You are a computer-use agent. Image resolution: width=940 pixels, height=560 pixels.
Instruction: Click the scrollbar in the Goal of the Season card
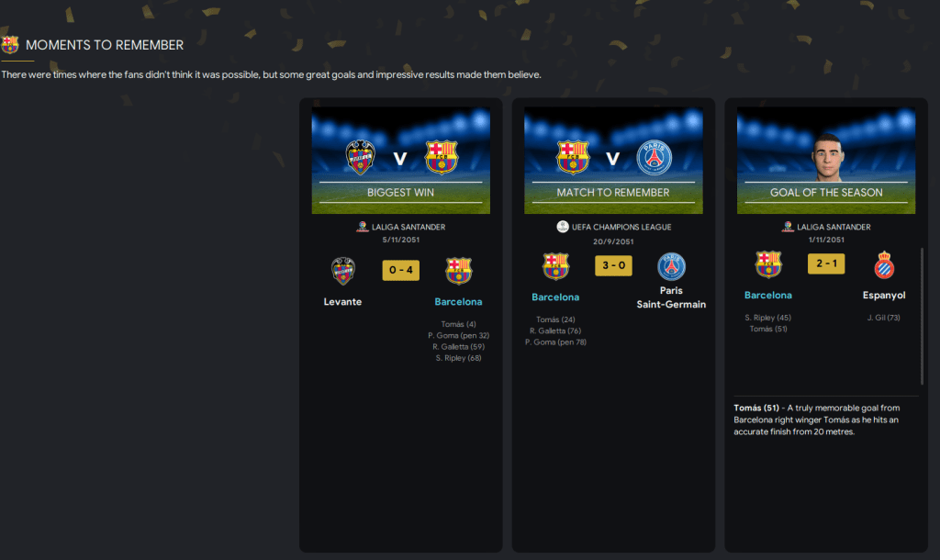922,316
